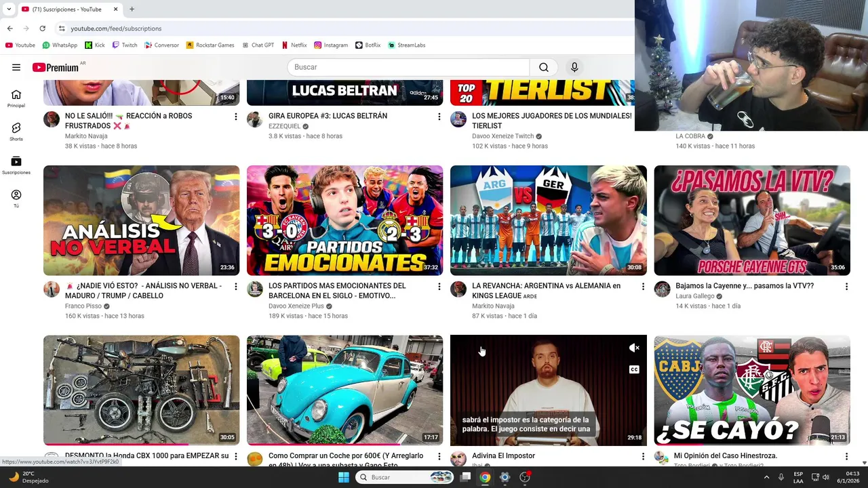View site info icon in address bar

[61, 28]
